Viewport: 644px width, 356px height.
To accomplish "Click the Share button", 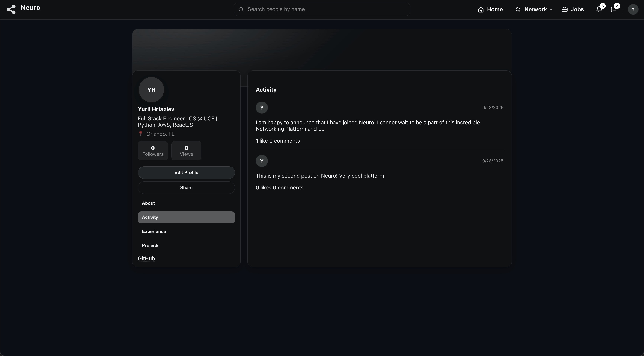I will click(x=186, y=187).
